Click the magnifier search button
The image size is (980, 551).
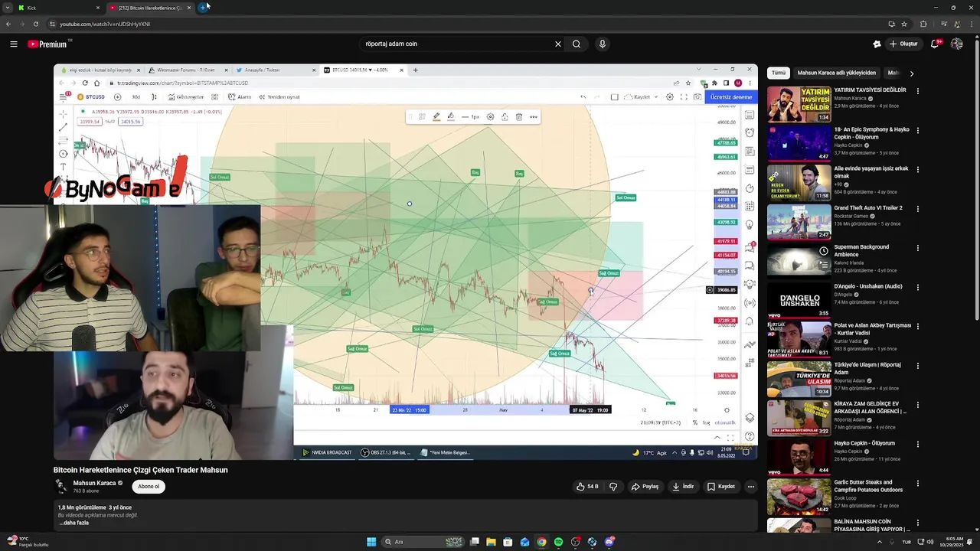(x=577, y=44)
